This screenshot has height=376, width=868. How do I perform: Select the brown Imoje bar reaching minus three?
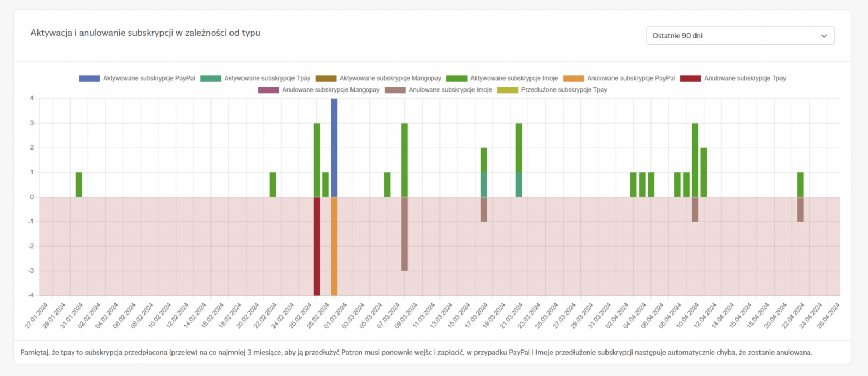(405, 234)
